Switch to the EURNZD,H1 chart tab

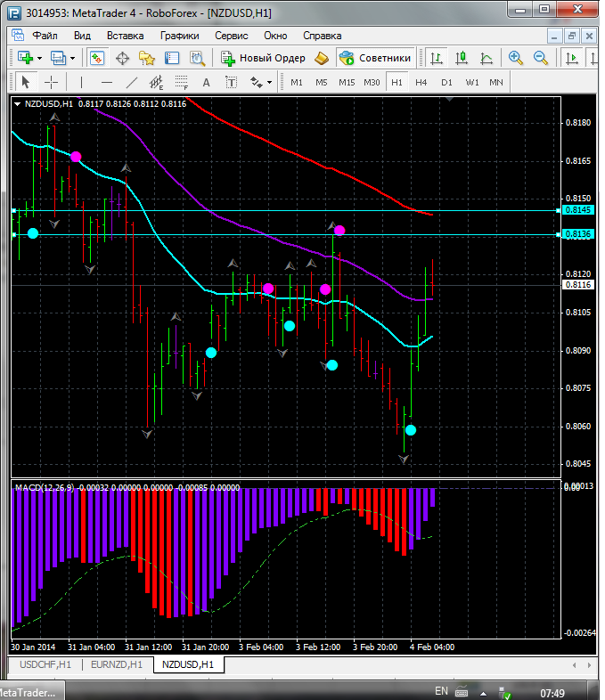(117, 664)
